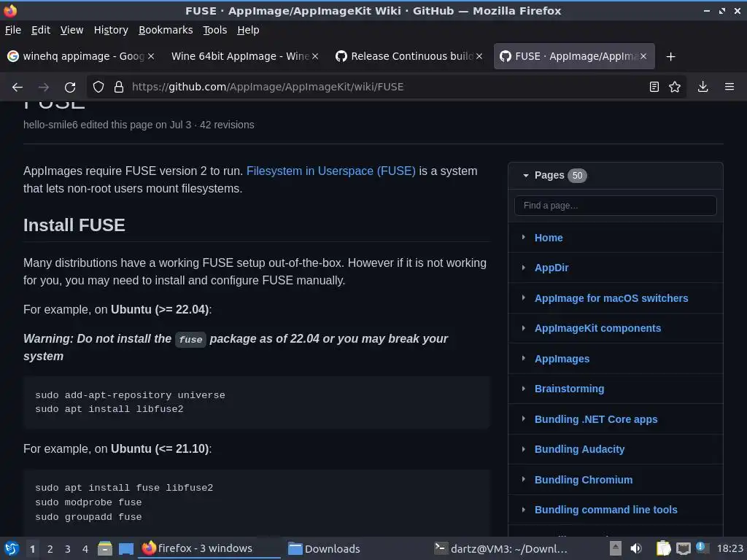Click the Find a page search field
Viewport: 747px width, 560px height.
[615, 206]
